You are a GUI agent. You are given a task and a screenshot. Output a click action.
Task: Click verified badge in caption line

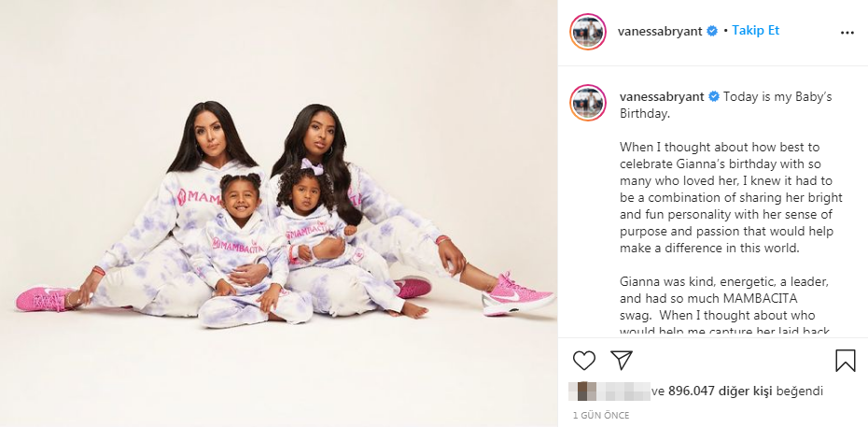point(714,96)
